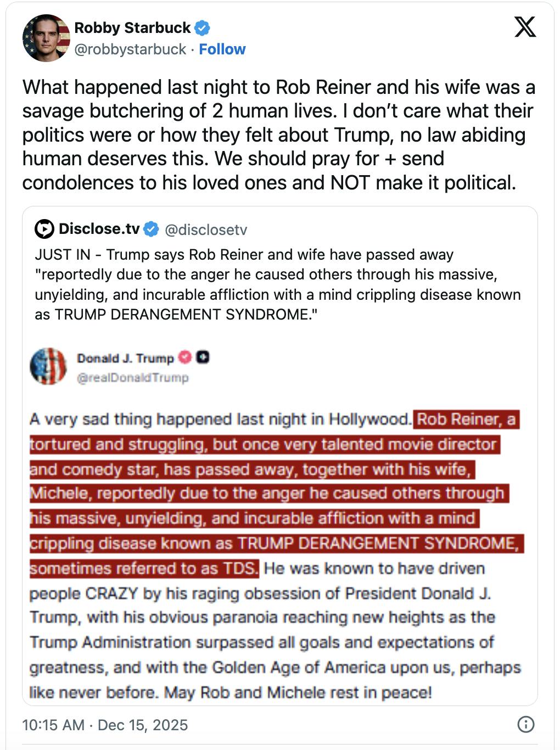Open the @robbystarbuck handle
This screenshot has width=560, height=750.
[x=130, y=49]
